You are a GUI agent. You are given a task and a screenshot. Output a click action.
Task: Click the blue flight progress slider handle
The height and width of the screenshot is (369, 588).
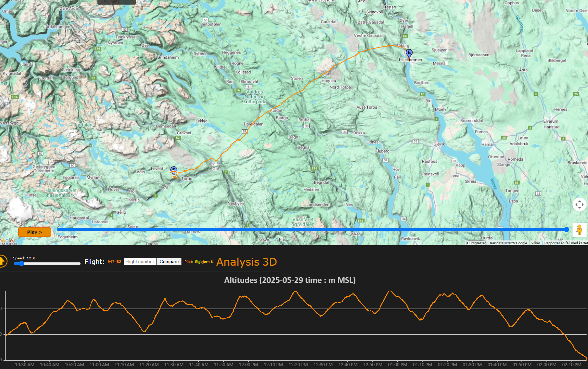(567, 229)
